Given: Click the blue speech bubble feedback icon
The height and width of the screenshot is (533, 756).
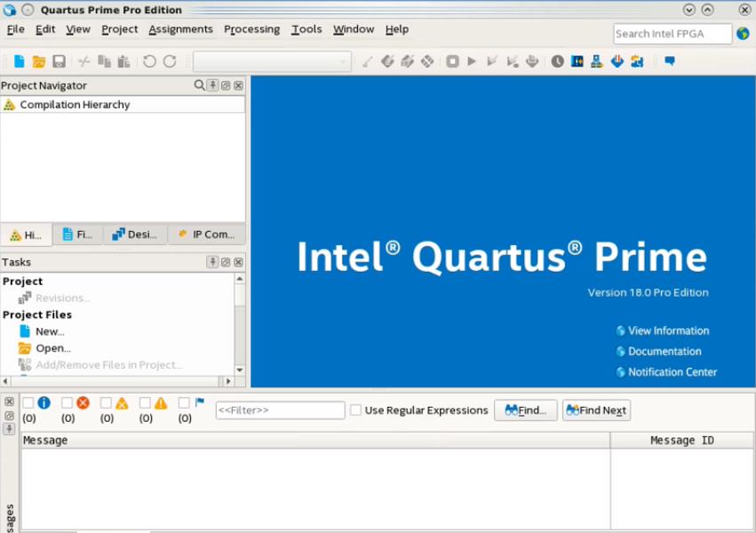Looking at the screenshot, I should (x=670, y=60).
